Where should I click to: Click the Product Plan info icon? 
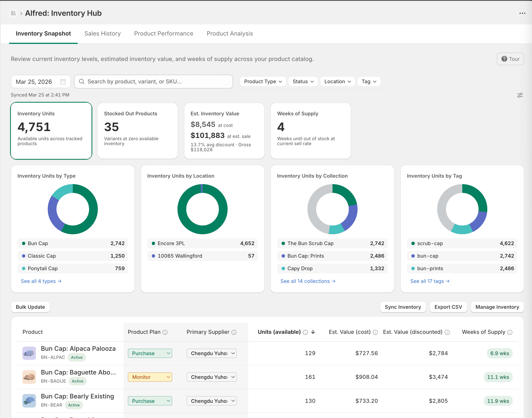(165, 332)
